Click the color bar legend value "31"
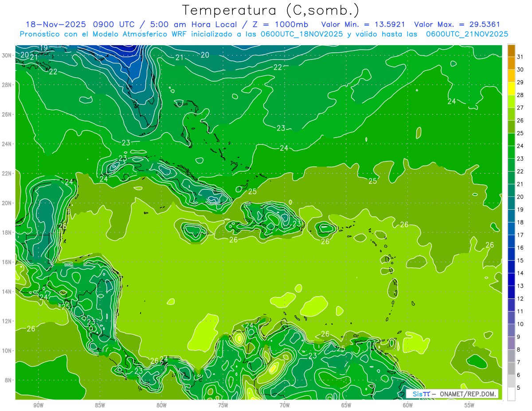The image size is (532, 411). click(x=520, y=57)
